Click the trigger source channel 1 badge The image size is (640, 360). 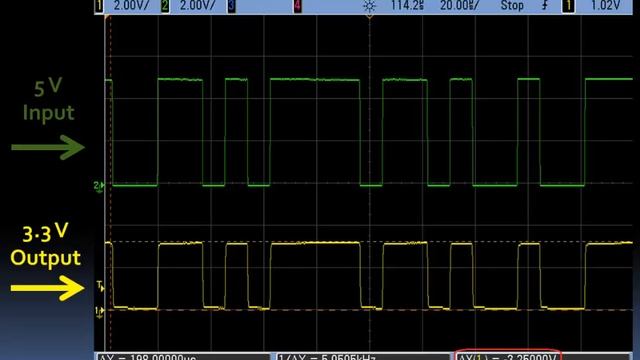click(568, 6)
